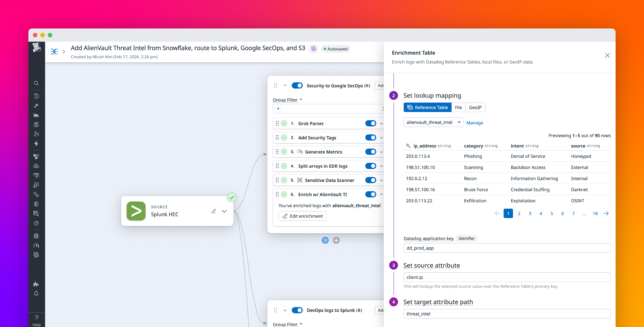Screen dimensions: 644x327
Task: Click the lightning bolt icon in sidebar
Action: pyautogui.click(x=36, y=144)
